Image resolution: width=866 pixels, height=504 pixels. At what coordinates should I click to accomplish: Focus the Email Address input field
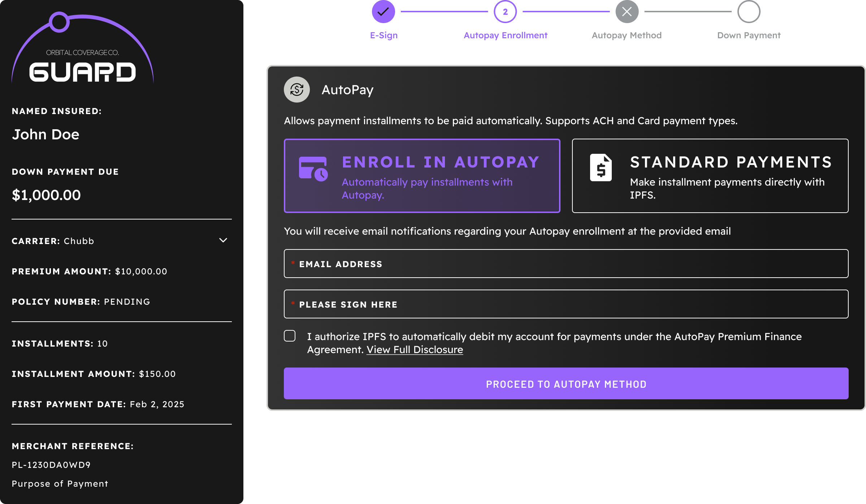click(x=566, y=264)
